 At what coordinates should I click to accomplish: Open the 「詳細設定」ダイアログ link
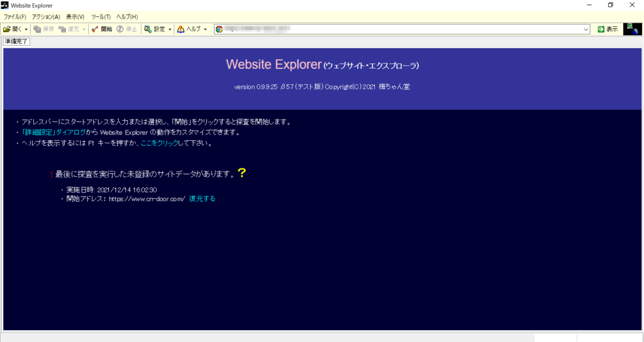click(53, 132)
